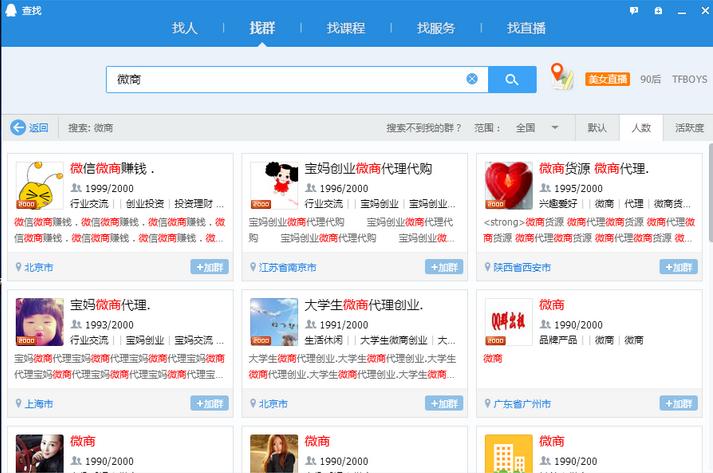Click +加群 for the 上海市 宝妈微商代理 group
Image resolution: width=713 pixels, height=473 pixels.
[210, 403]
